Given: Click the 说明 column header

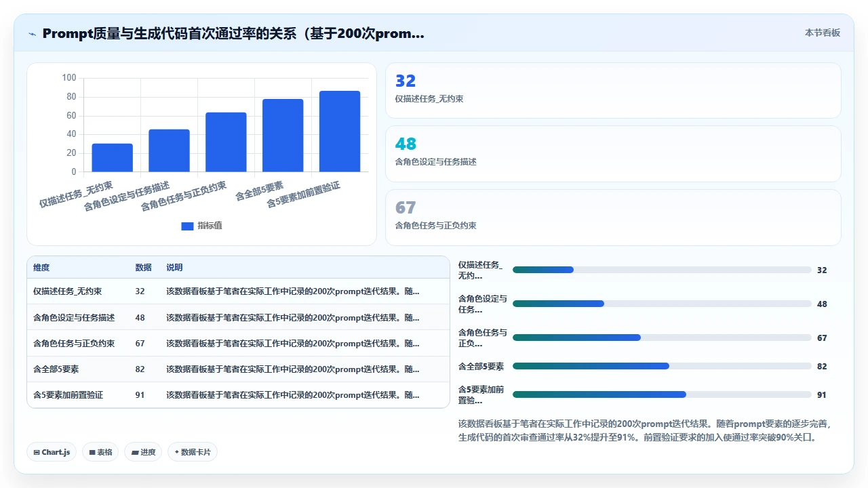Looking at the screenshot, I should click(174, 268).
